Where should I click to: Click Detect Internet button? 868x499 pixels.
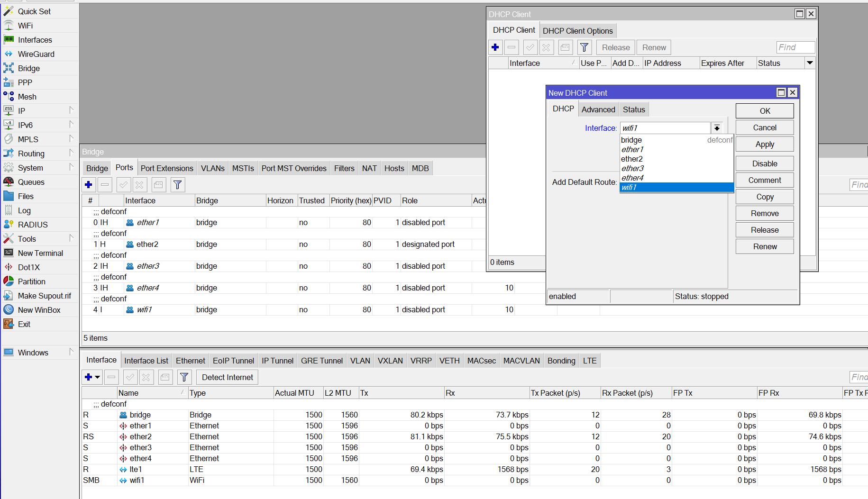pyautogui.click(x=227, y=377)
